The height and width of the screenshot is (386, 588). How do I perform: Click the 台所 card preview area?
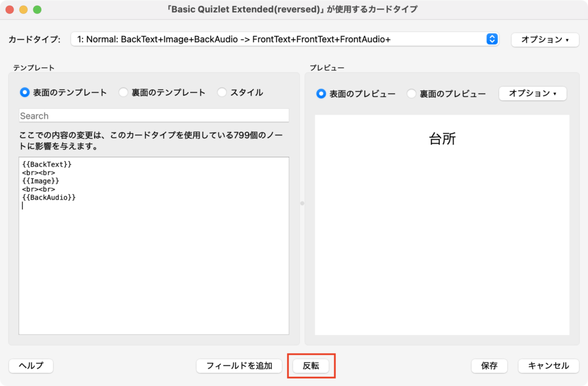[x=442, y=224]
